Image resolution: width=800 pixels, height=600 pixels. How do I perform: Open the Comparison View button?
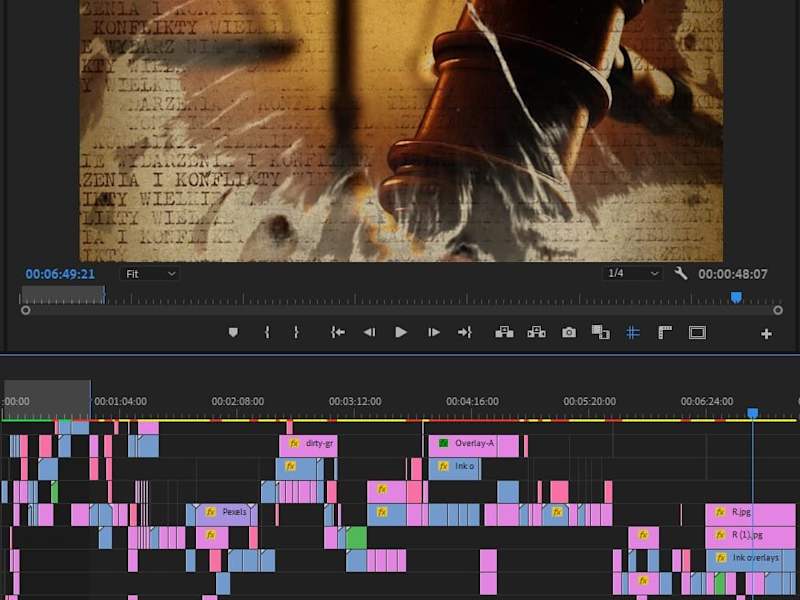point(601,333)
